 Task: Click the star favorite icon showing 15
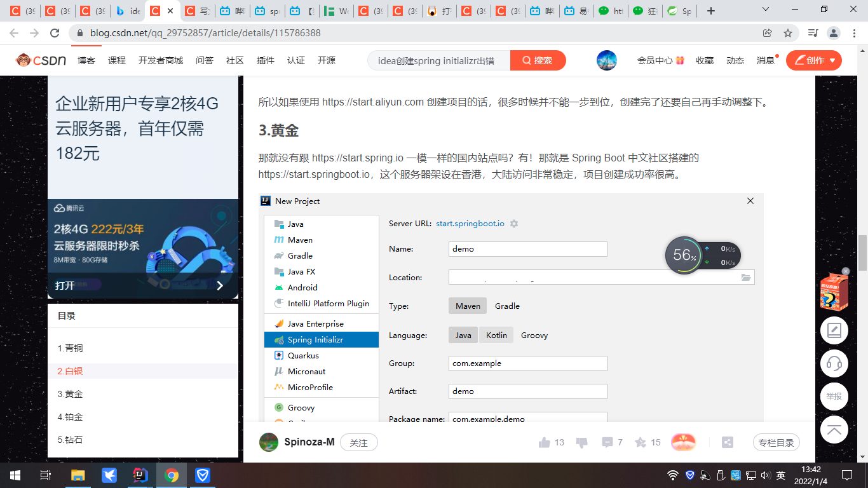pos(641,442)
